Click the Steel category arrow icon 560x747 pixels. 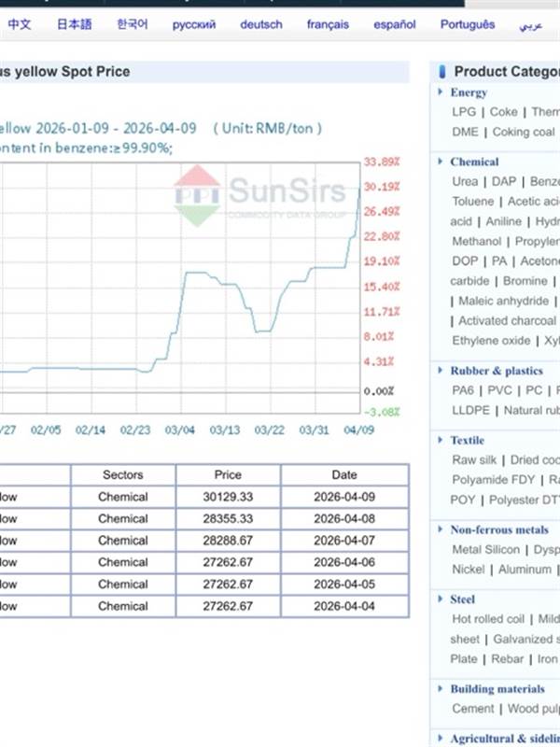pos(441,599)
